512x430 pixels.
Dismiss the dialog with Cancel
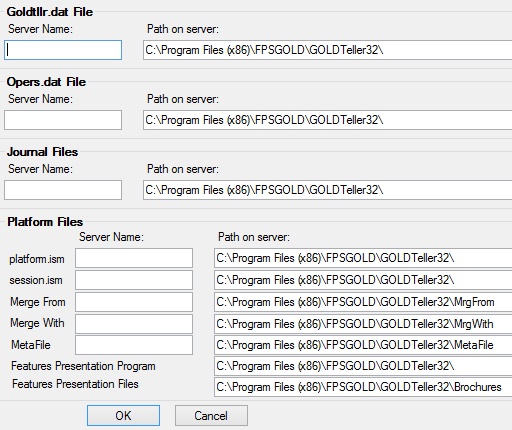[x=211, y=416]
